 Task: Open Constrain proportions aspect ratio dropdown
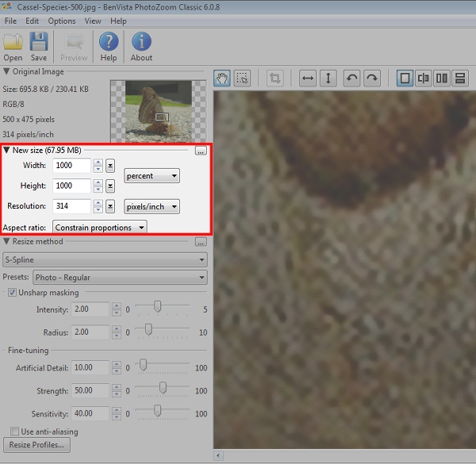tap(100, 228)
